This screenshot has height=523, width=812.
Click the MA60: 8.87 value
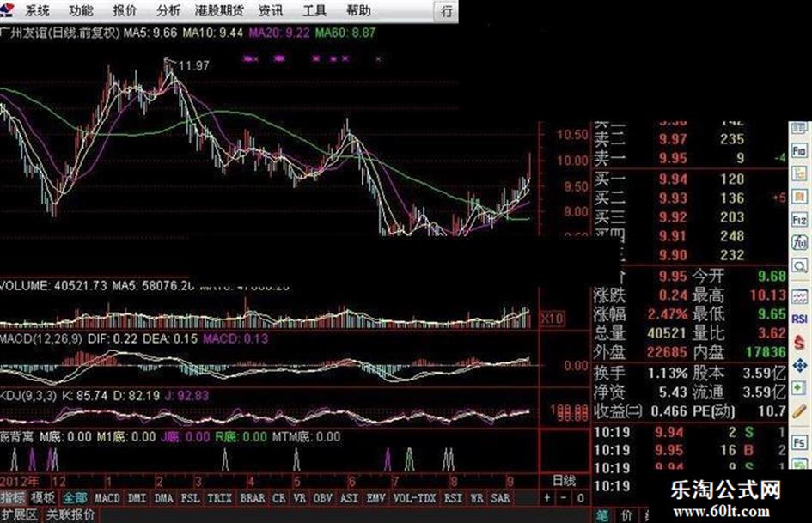tap(345, 33)
